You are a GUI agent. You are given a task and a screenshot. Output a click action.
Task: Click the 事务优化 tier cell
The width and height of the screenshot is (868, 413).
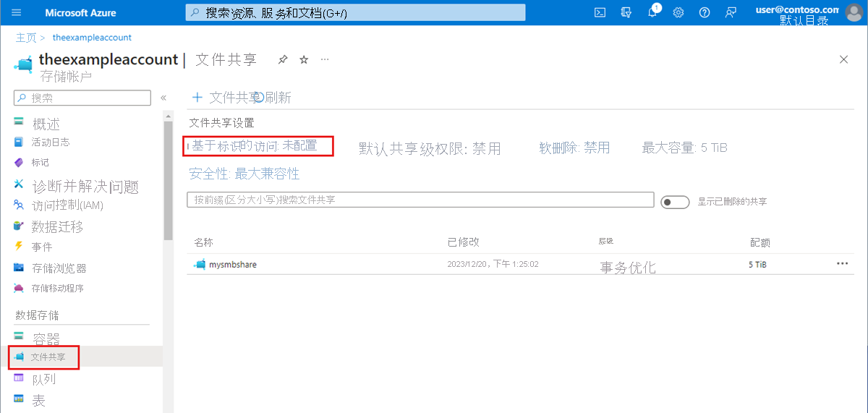click(628, 268)
